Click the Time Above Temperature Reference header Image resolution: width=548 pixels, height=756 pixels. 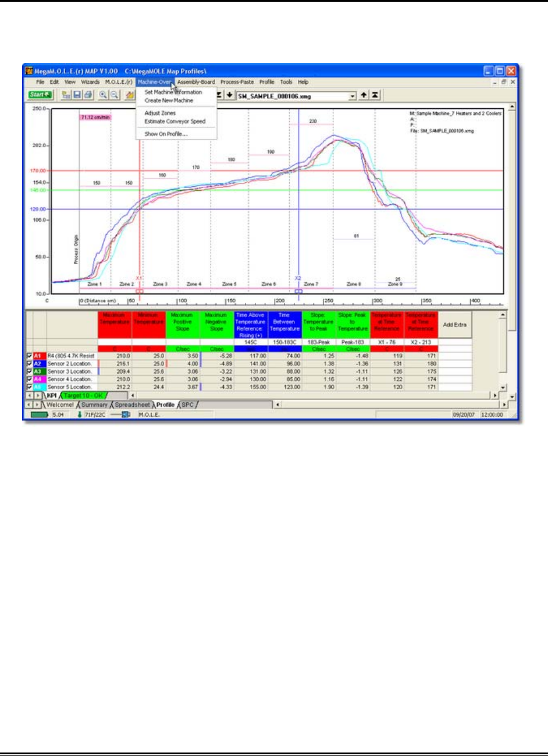[x=250, y=325]
